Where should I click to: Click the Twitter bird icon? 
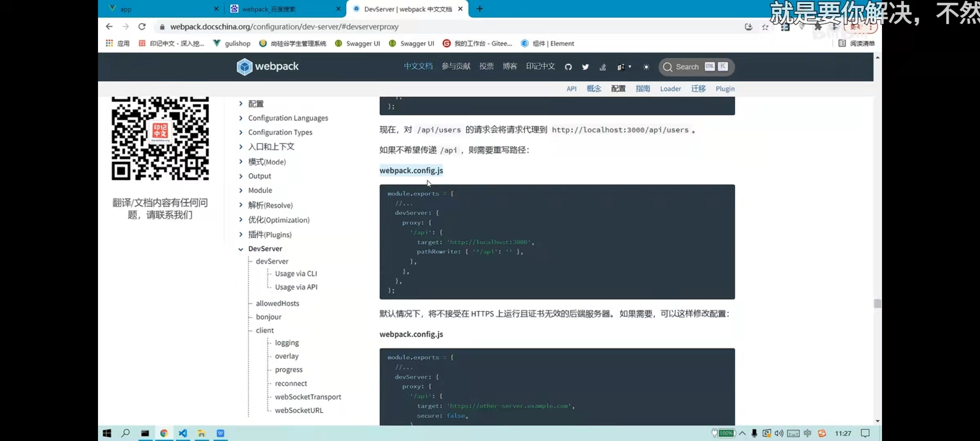coord(585,67)
